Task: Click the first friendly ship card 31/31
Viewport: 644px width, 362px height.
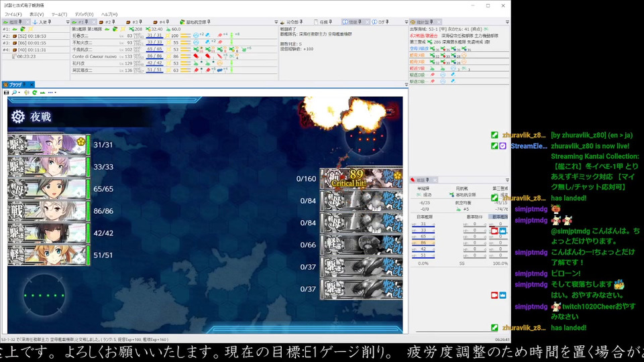Action: tap(49, 145)
